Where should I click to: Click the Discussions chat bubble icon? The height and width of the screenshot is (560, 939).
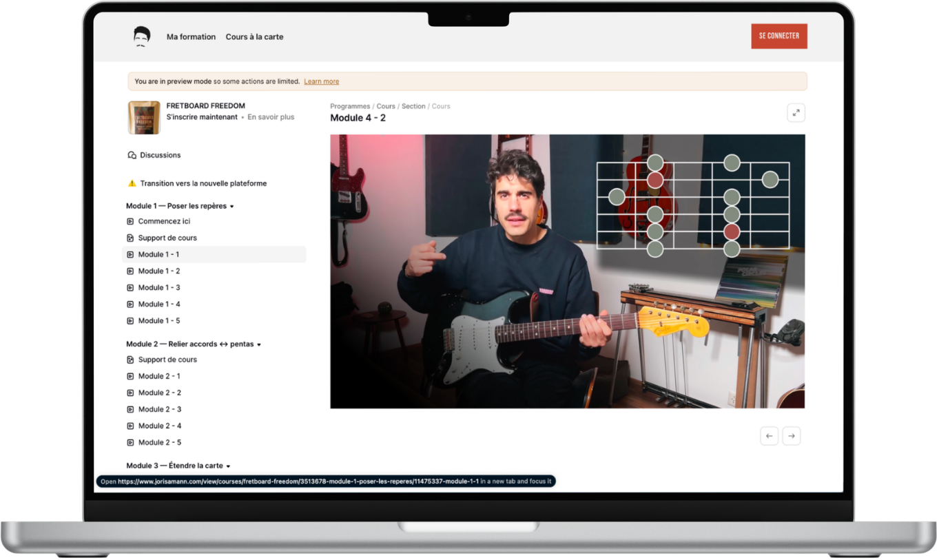(132, 156)
